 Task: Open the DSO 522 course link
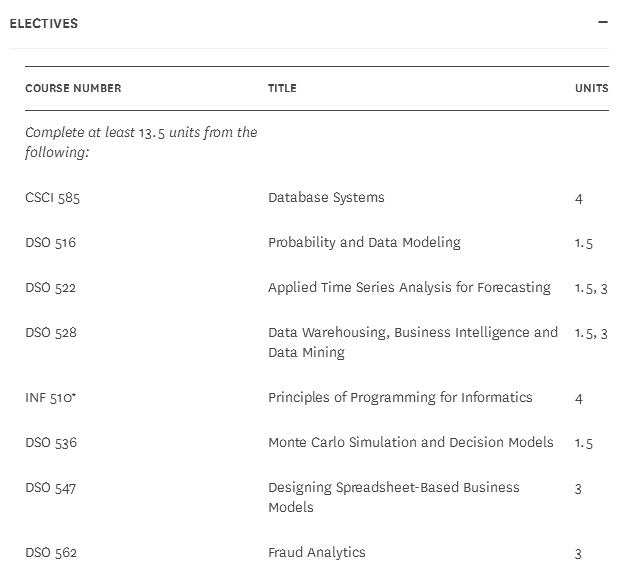coord(50,288)
